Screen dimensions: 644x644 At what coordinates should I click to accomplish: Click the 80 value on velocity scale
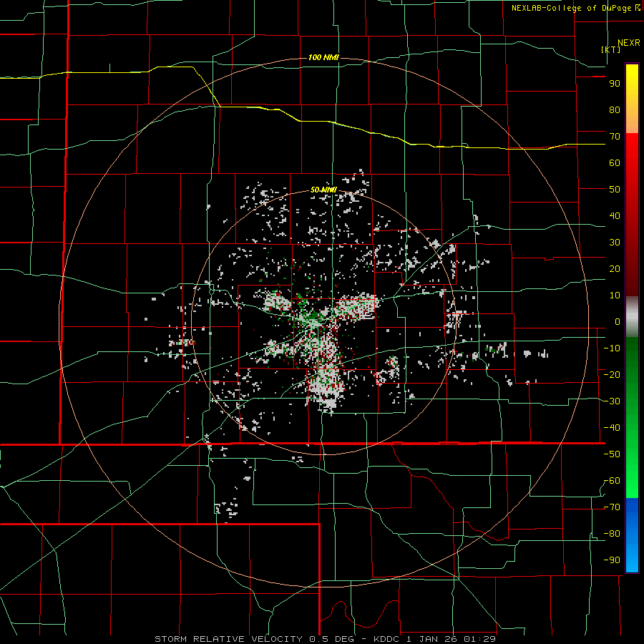pyautogui.click(x=615, y=110)
